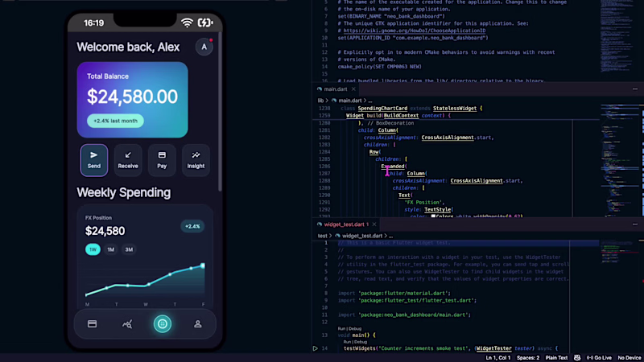The height and width of the screenshot is (362, 644).
Task: Click the Total Balance gradient card
Action: point(132,100)
